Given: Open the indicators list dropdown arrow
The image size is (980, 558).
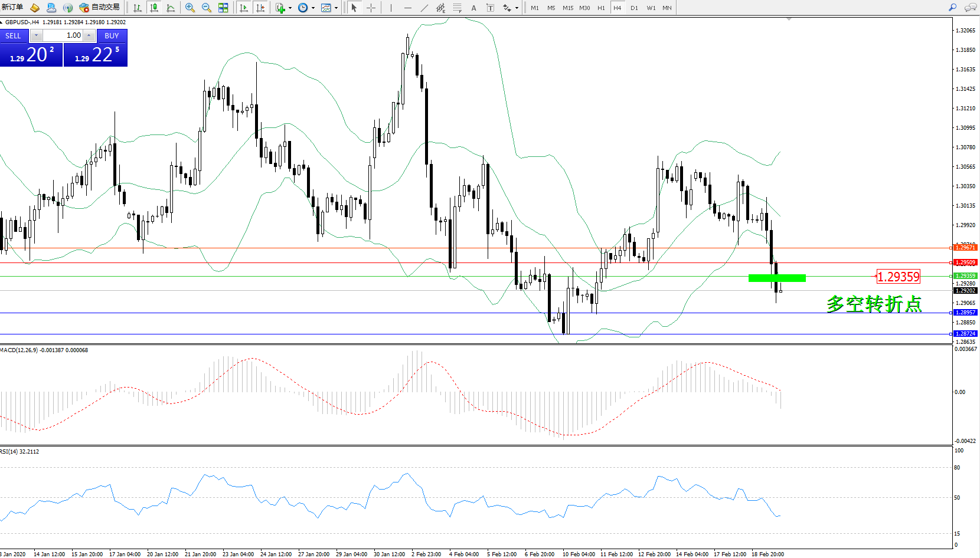Looking at the screenshot, I should point(290,8).
